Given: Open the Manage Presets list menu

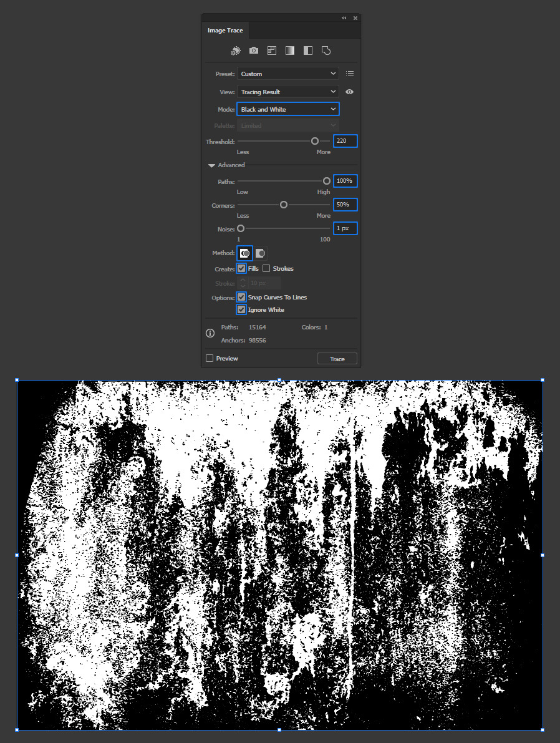Looking at the screenshot, I should point(350,74).
